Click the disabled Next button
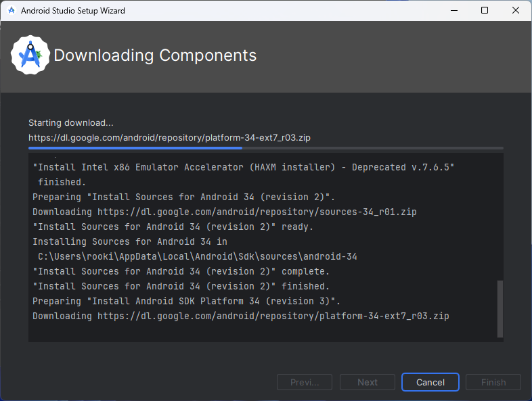Viewport: 532px width, 401px height. pos(368,382)
